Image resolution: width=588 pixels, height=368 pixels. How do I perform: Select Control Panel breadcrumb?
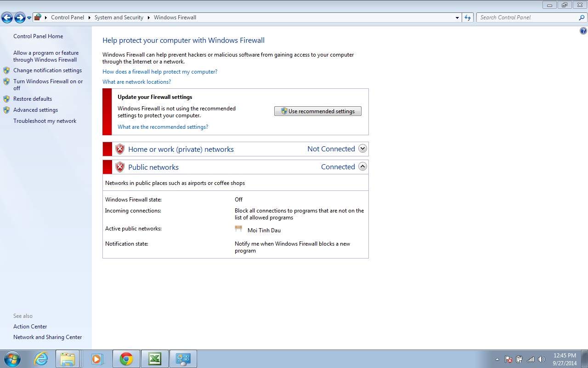(x=68, y=17)
